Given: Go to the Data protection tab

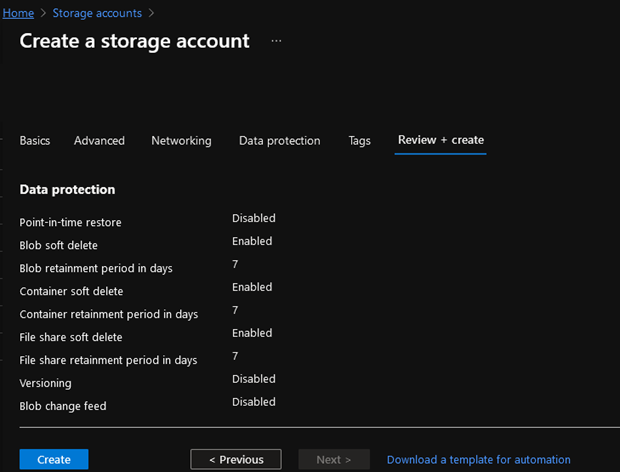Looking at the screenshot, I should 279,141.
